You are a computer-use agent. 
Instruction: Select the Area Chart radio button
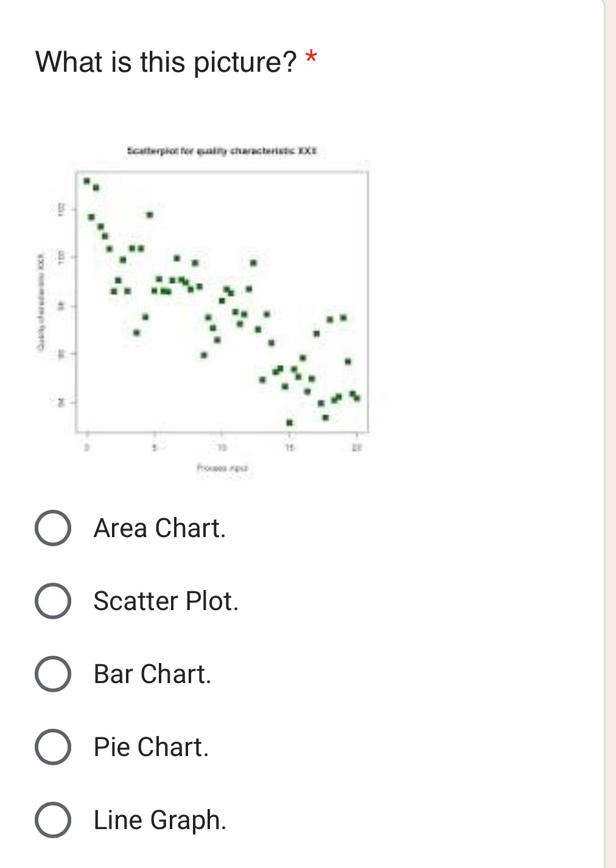click(54, 528)
